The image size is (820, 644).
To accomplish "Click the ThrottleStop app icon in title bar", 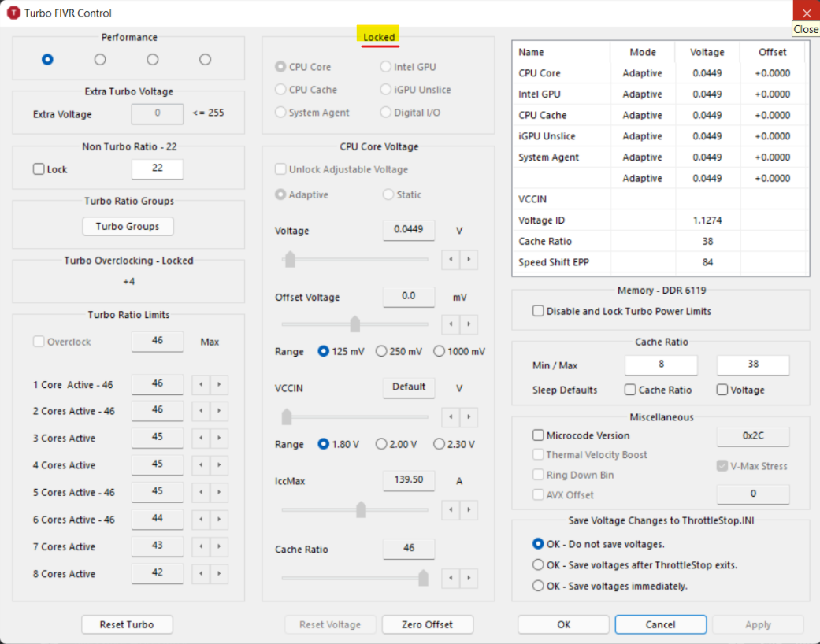I will coord(13,13).
